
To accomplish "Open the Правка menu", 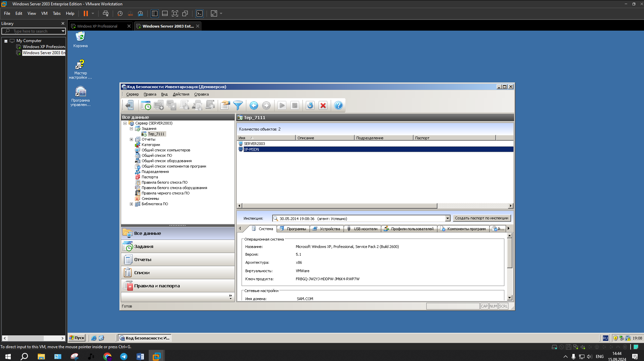I will pyautogui.click(x=150, y=95).
